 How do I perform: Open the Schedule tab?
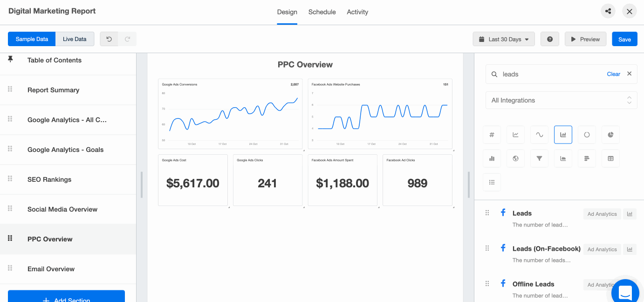tap(322, 12)
